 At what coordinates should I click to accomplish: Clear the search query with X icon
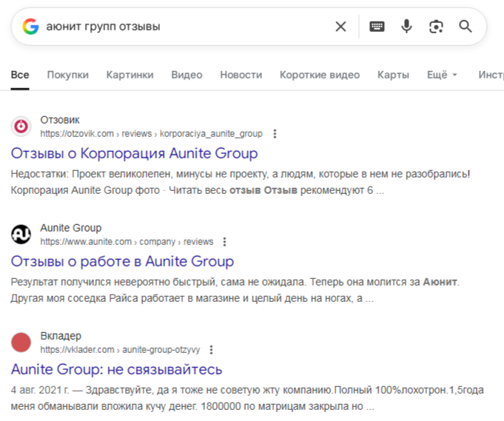click(x=340, y=27)
